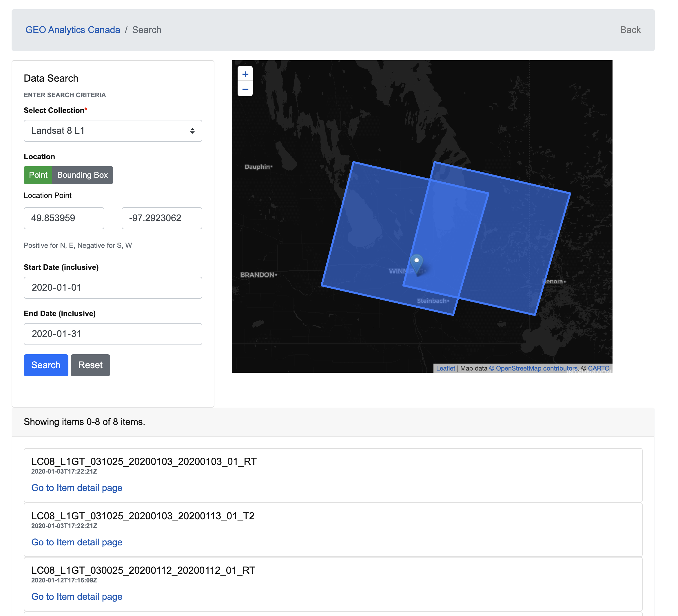Open item detail for 030025 20200112 scene
The width and height of the screenshot is (678, 616).
point(77,597)
